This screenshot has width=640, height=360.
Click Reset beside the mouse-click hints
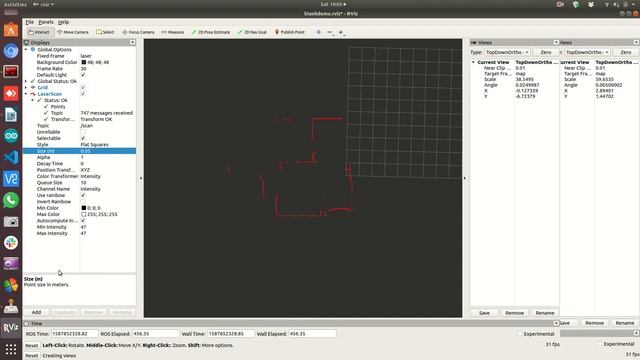(31, 345)
